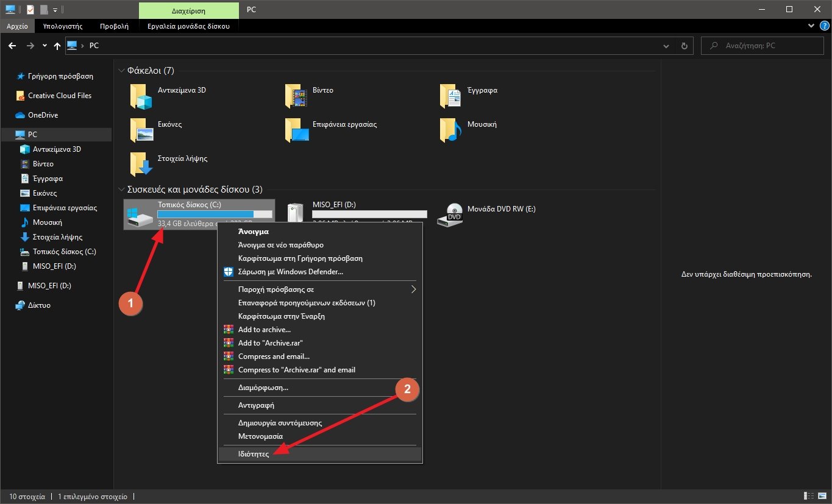This screenshot has height=504, width=832.
Task: Click the Αναζήτηση: PC search box
Action: (x=762, y=46)
